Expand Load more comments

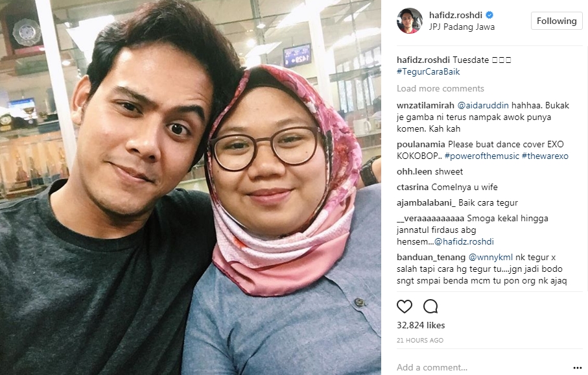click(440, 88)
